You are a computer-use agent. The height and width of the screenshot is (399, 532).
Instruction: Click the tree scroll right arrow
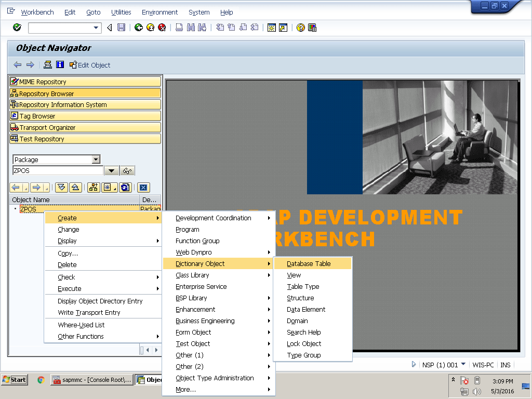pyautogui.click(x=156, y=350)
